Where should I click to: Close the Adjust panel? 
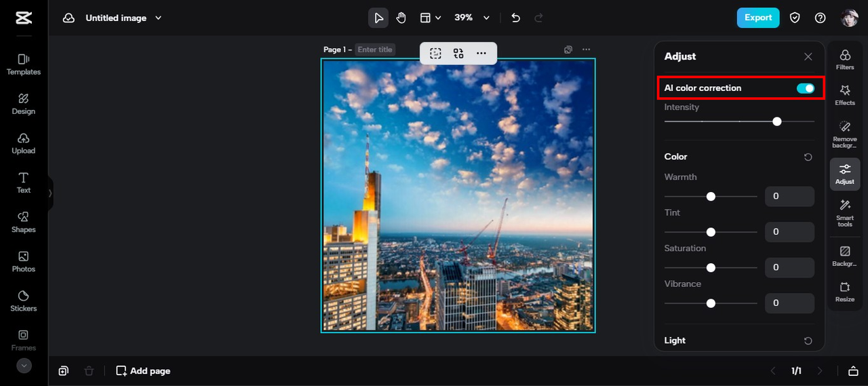click(808, 57)
